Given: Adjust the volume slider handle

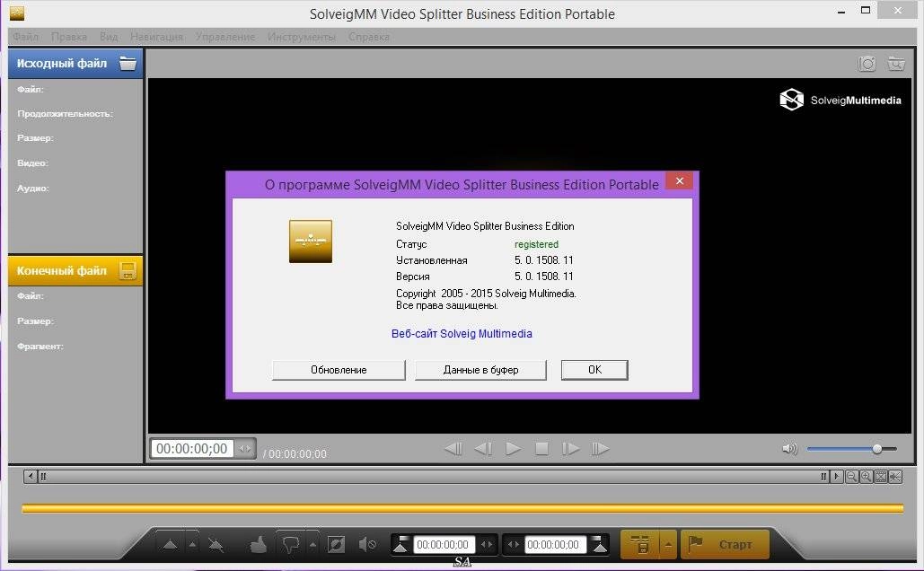Looking at the screenshot, I should pyautogui.click(x=876, y=449).
